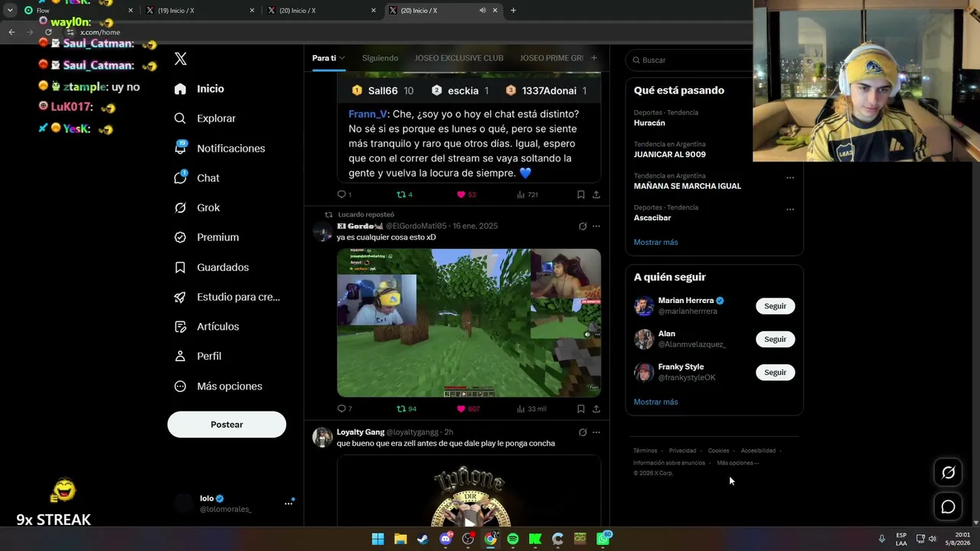Bookmark the Frann_V chat post
Image resolution: width=980 pixels, height=551 pixels.
(x=581, y=194)
